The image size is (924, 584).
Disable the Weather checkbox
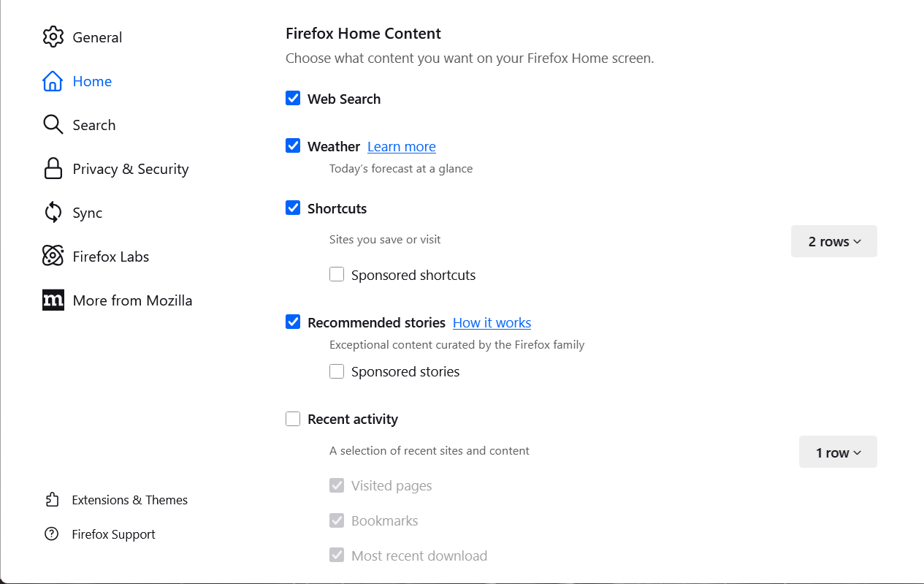tap(293, 145)
